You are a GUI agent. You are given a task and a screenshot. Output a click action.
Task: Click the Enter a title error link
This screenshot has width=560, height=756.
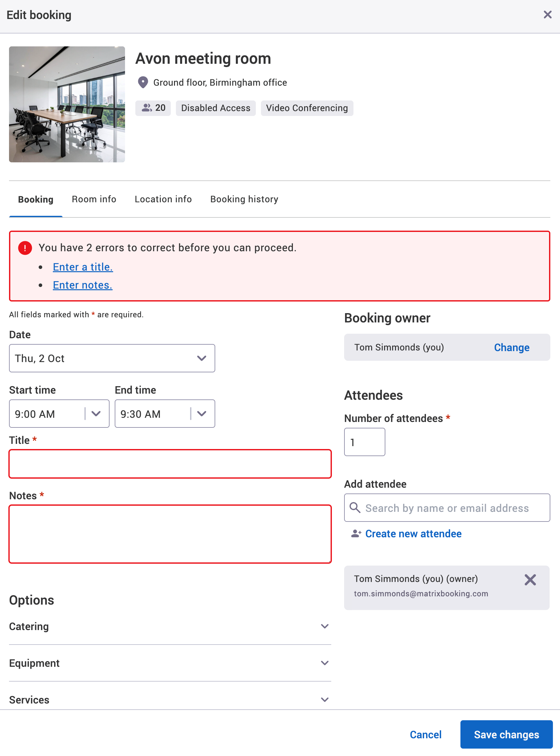tap(83, 267)
